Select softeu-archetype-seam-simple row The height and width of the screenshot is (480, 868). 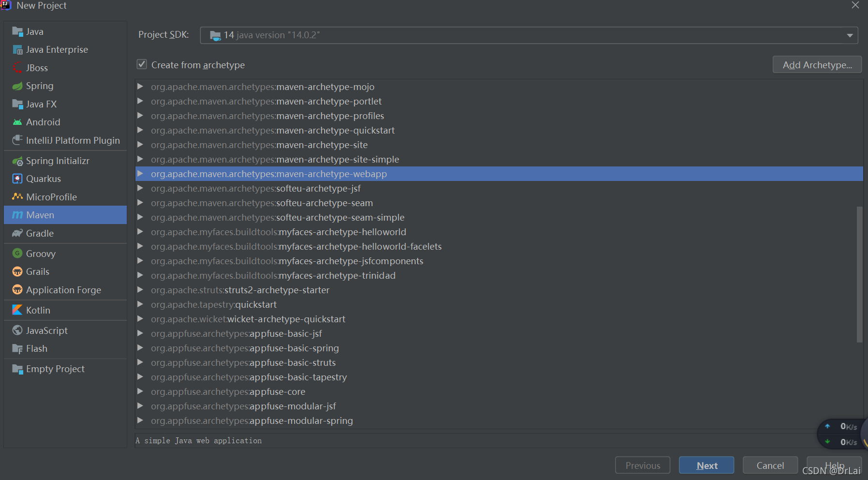point(499,217)
